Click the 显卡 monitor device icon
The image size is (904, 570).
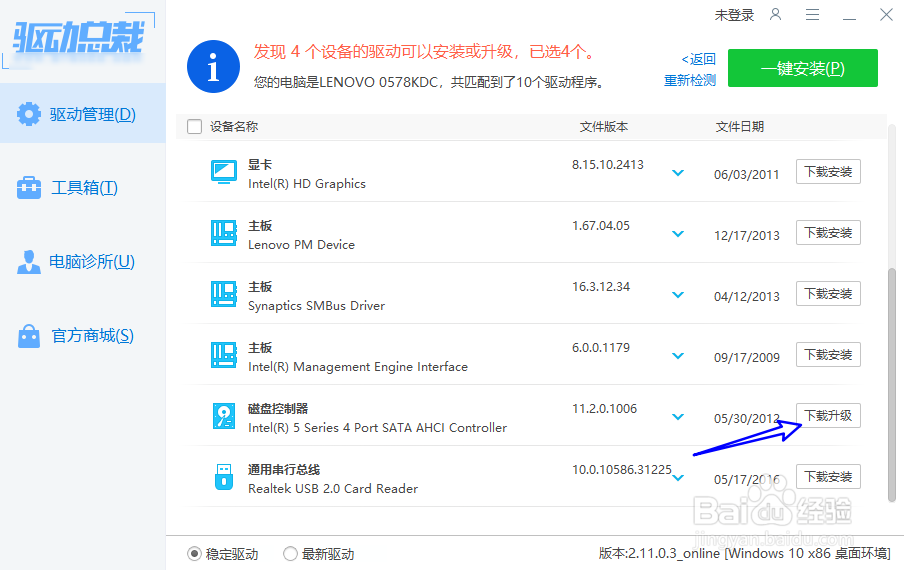tap(224, 172)
